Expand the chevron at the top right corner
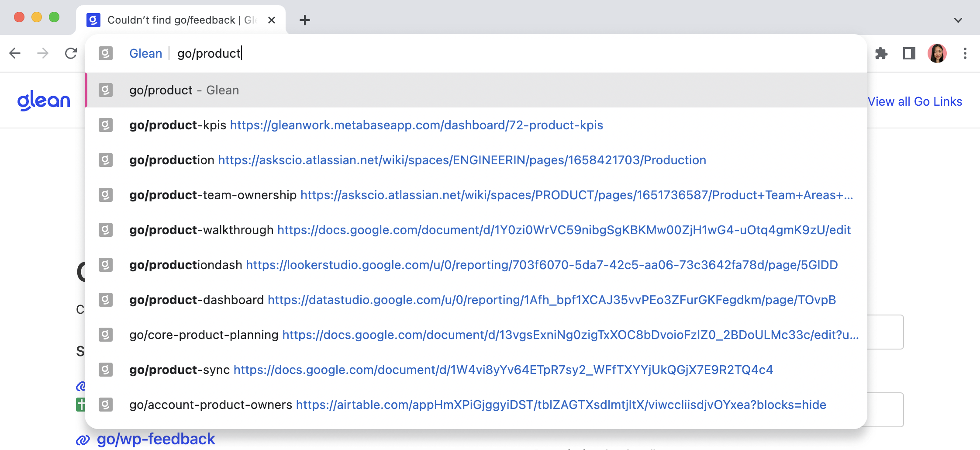This screenshot has height=450, width=980. coord(958,20)
